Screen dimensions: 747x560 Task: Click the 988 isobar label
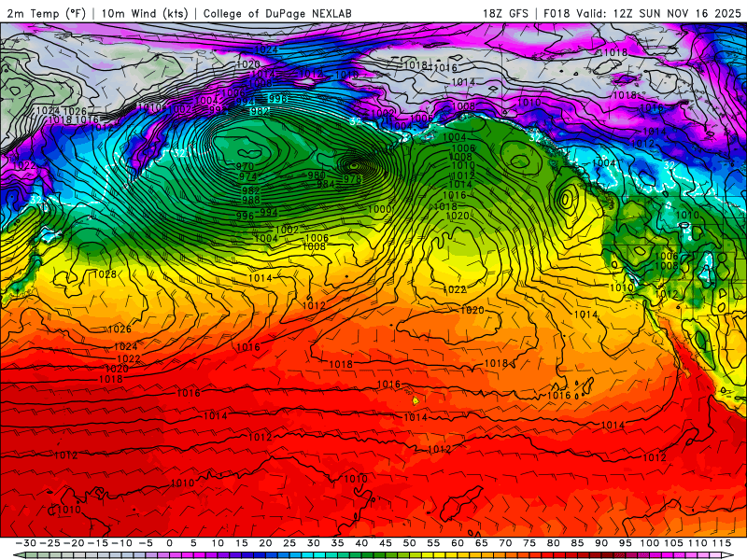coord(251,200)
